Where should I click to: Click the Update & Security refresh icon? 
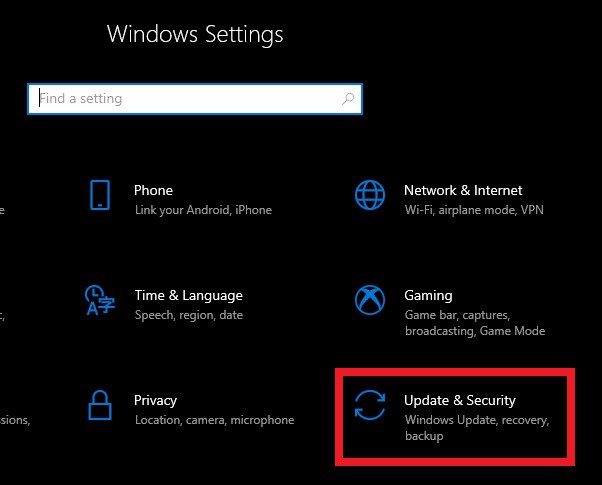369,405
